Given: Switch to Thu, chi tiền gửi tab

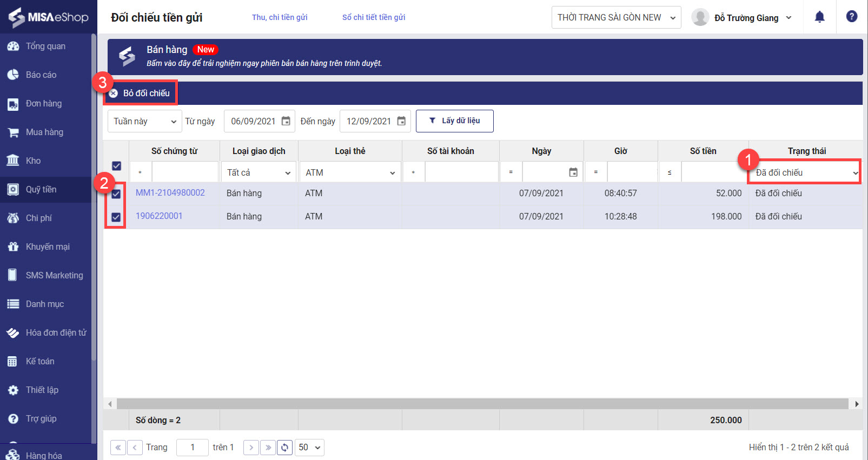Looking at the screenshot, I should [x=280, y=17].
